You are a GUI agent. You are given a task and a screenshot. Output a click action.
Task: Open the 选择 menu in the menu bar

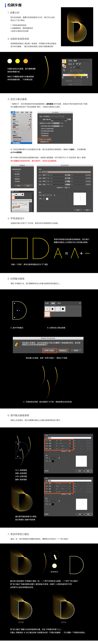[x=22, y=112]
